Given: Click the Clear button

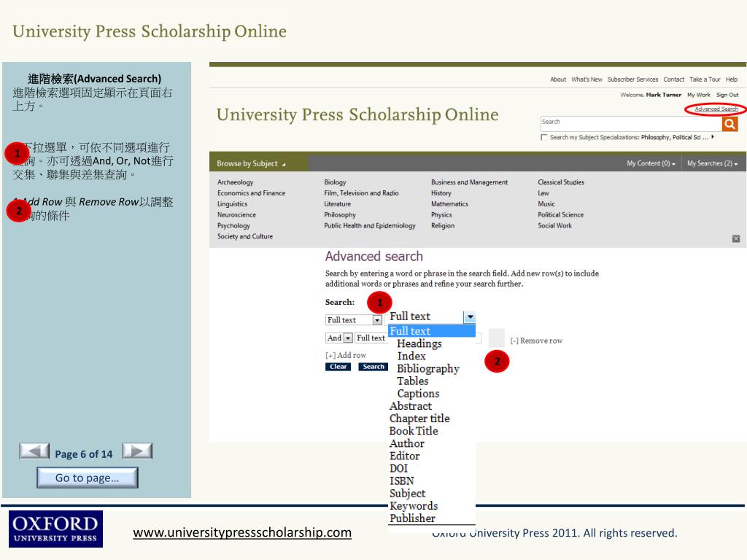Looking at the screenshot, I should click(x=338, y=367).
